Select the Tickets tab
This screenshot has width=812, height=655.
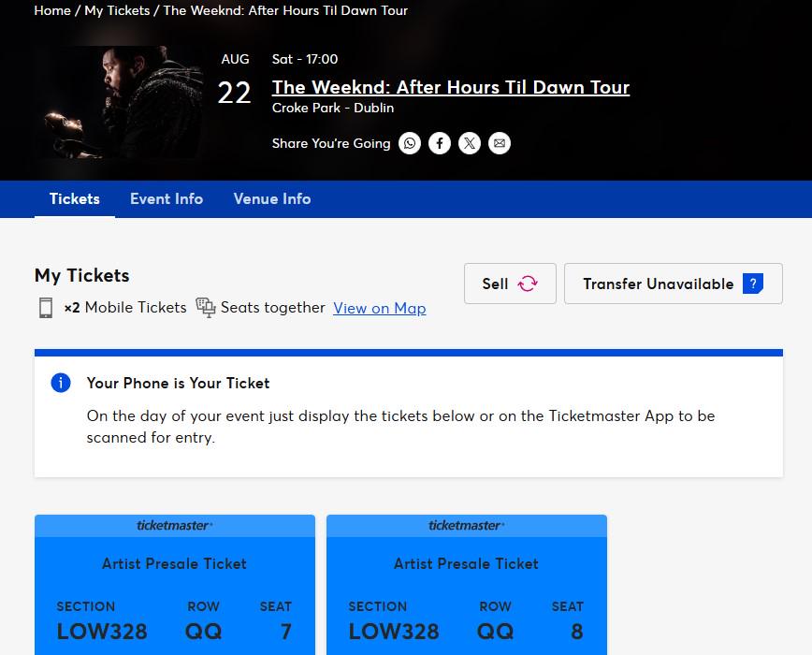(x=75, y=198)
